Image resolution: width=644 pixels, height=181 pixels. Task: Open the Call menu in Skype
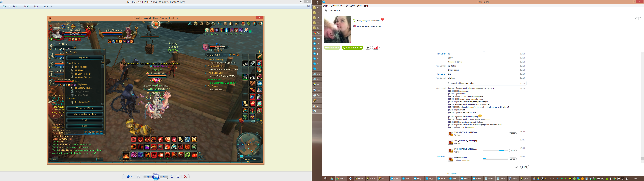346,6
